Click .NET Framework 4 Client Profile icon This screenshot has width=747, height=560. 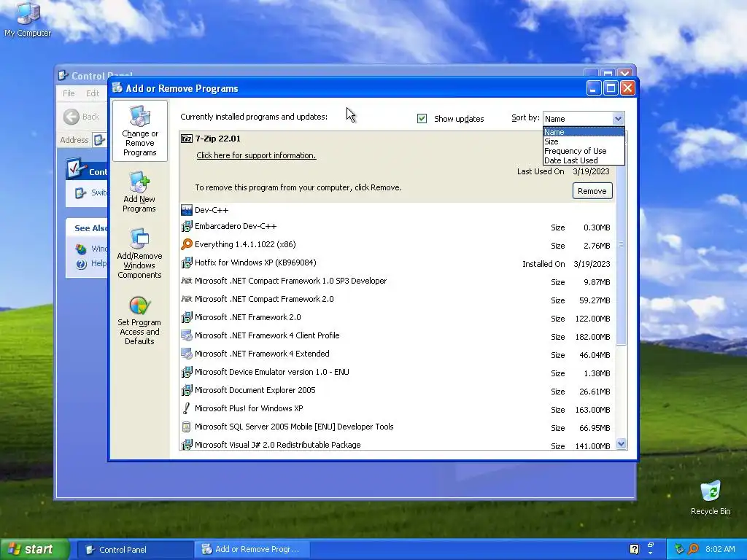[187, 335]
